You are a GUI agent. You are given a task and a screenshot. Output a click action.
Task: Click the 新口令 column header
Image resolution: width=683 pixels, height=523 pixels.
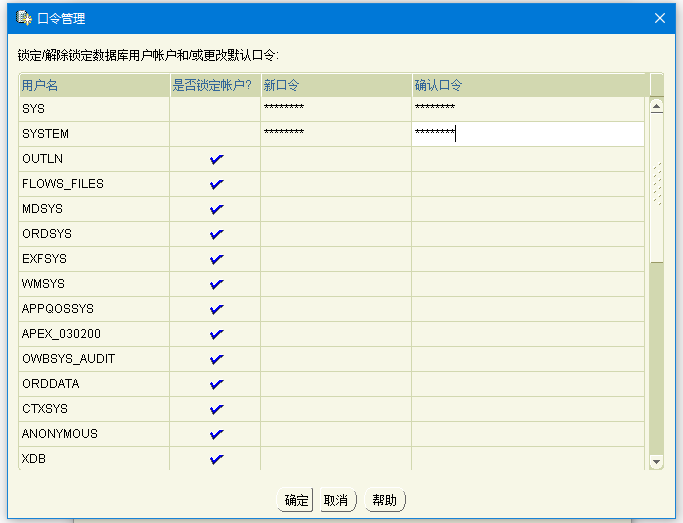335,85
